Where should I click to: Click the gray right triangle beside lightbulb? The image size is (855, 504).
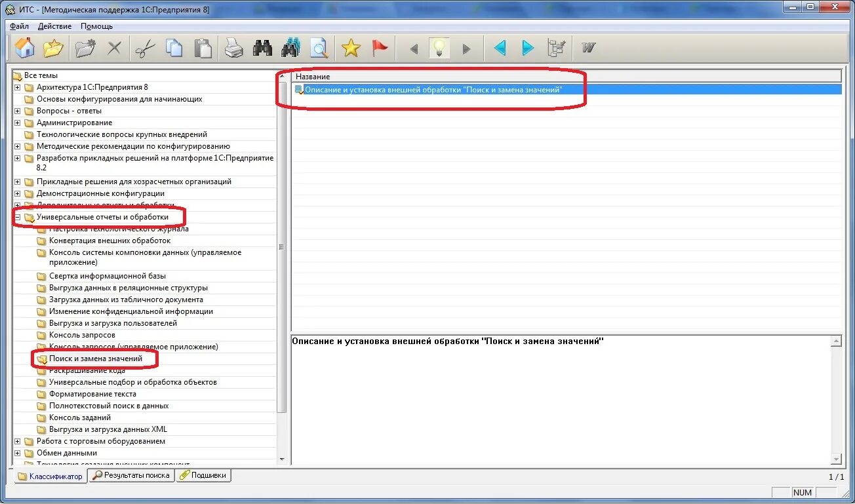[x=466, y=48]
